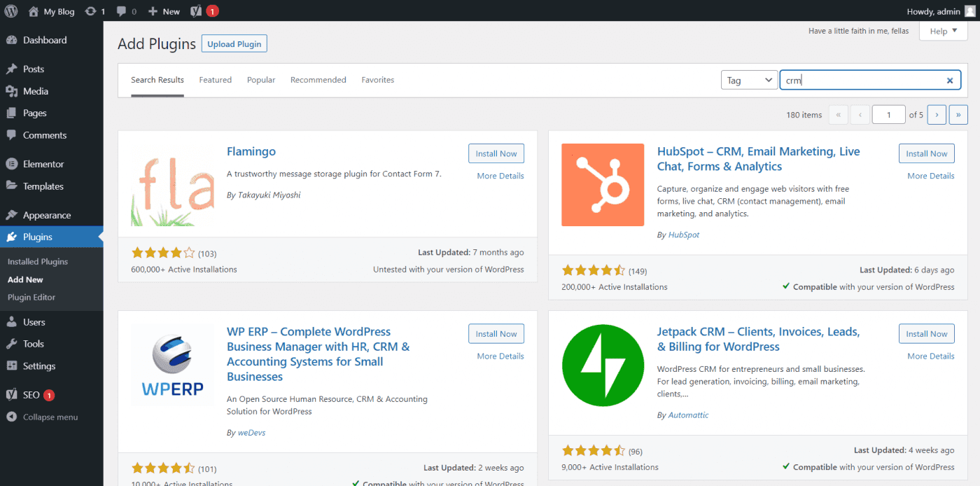This screenshot has height=486, width=980.
Task: Open author link Takayuki Miyoshi
Action: (269, 195)
